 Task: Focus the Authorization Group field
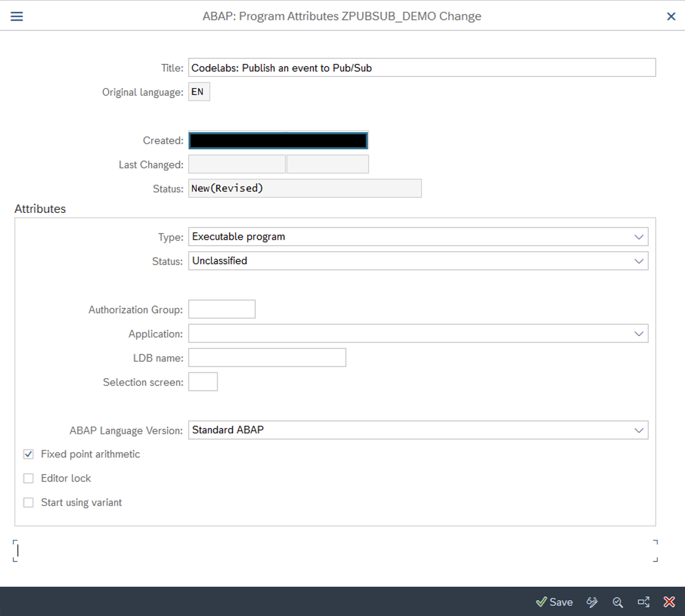(222, 309)
